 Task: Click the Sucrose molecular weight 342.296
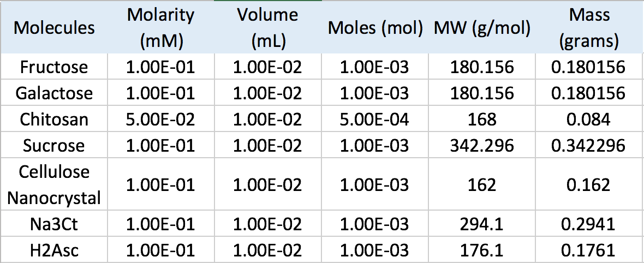[482, 146]
